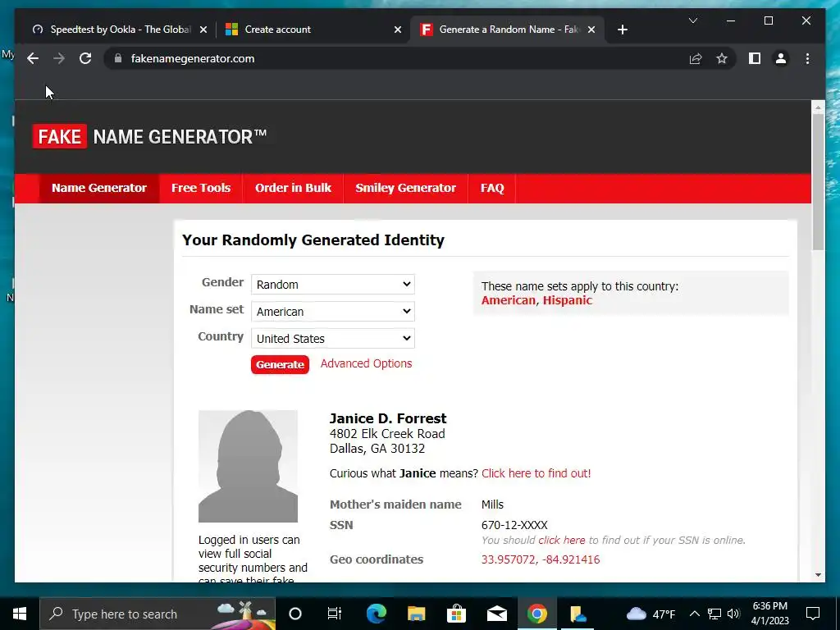
Task: Click scrollbar down arrow
Action: click(818, 575)
